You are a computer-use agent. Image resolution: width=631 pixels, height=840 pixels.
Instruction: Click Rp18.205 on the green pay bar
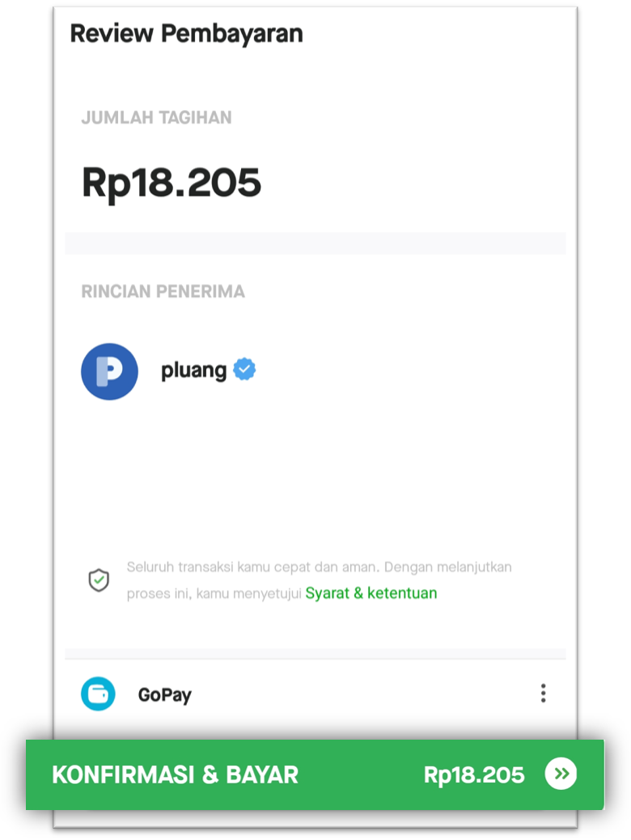(474, 775)
